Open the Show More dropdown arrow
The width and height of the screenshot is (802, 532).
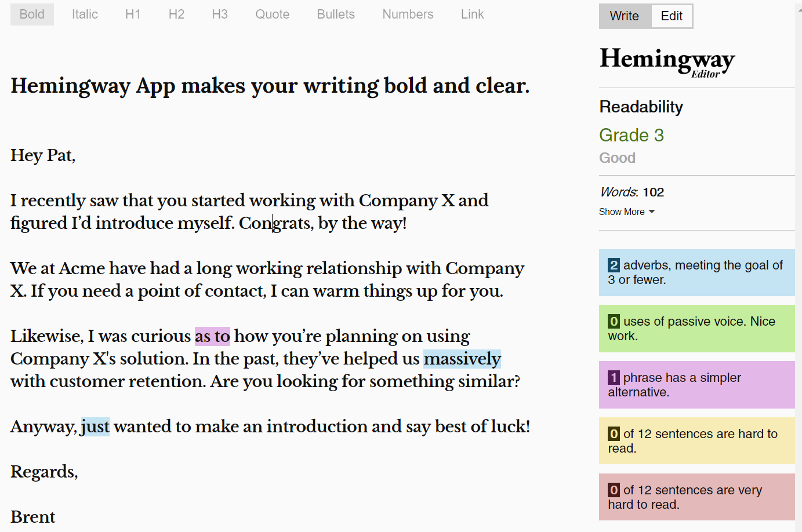pos(652,212)
